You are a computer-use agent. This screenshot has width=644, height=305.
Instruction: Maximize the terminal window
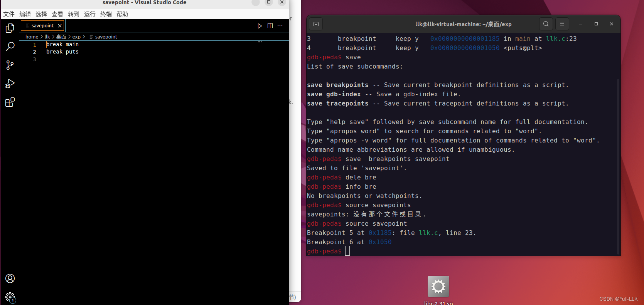tap(596, 24)
